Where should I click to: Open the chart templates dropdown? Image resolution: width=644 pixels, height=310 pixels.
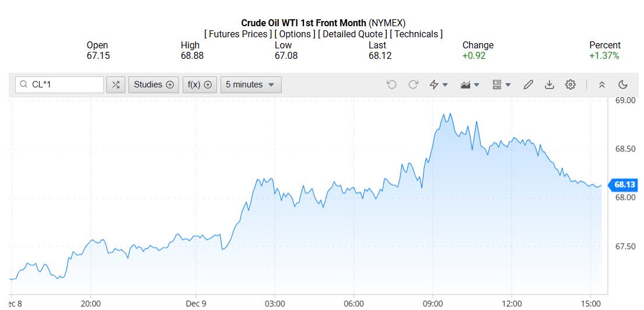click(x=502, y=85)
